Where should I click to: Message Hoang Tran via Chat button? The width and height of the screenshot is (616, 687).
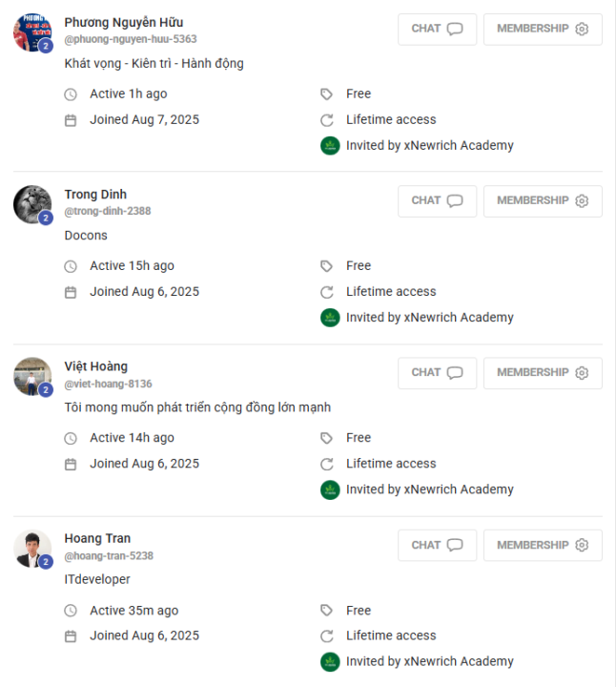(x=437, y=545)
